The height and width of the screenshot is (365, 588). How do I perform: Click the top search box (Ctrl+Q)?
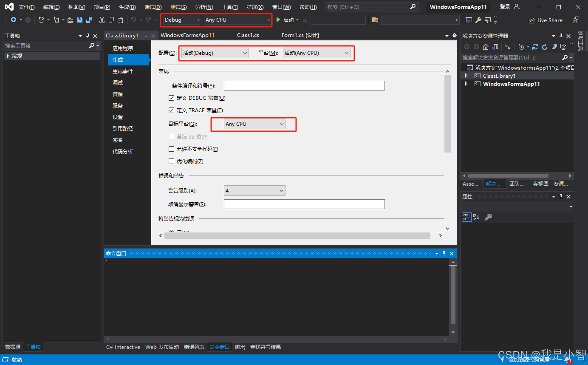point(371,7)
